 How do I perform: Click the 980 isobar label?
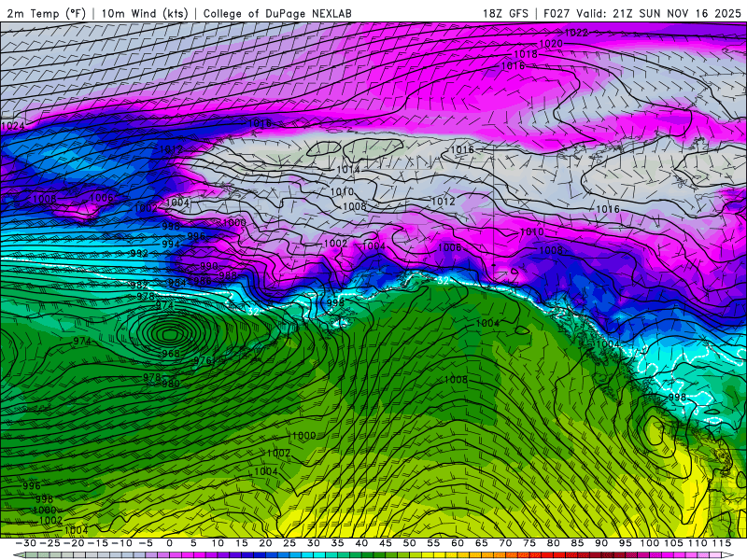pos(171,384)
